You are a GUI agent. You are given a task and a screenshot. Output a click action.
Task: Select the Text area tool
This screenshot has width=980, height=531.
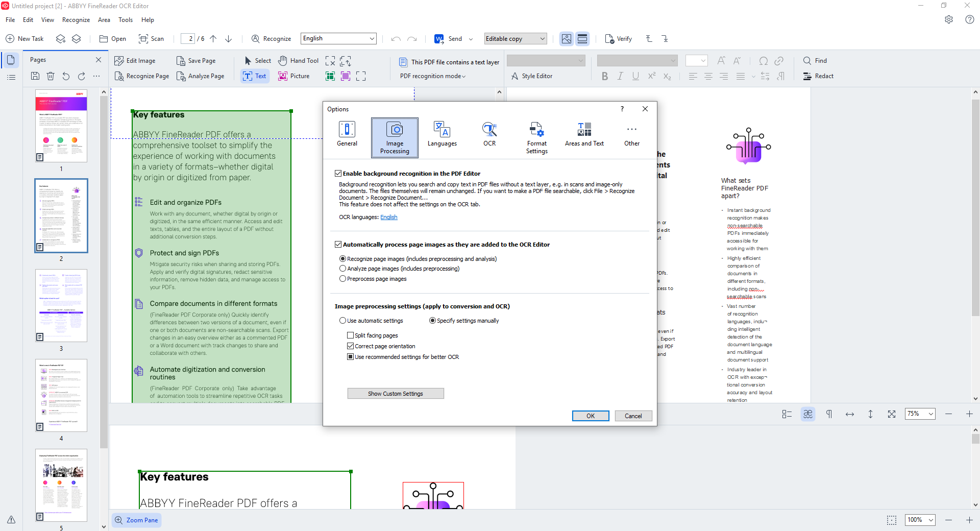tap(255, 76)
